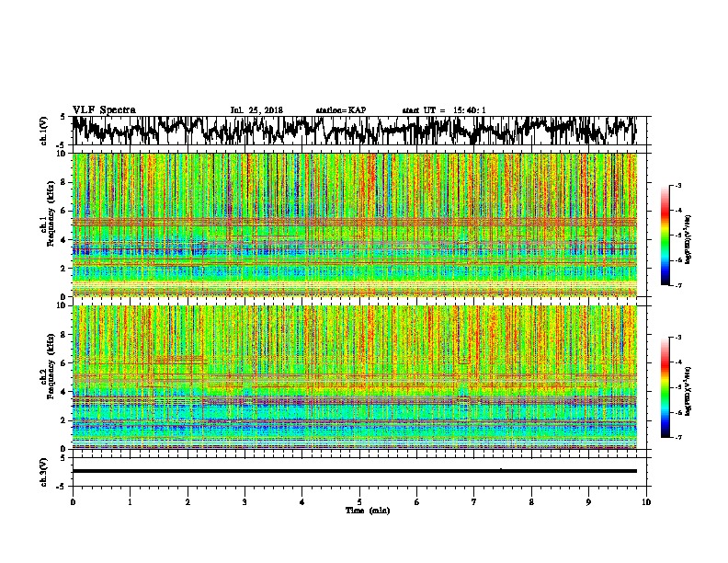Click time axis tick label '3'

(x=245, y=502)
